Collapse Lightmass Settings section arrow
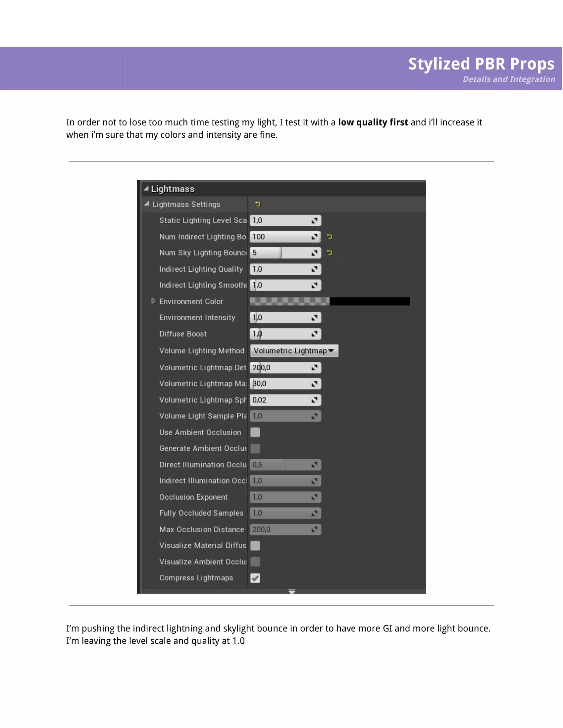Screen dimensions: 563x728 [x=146, y=204]
